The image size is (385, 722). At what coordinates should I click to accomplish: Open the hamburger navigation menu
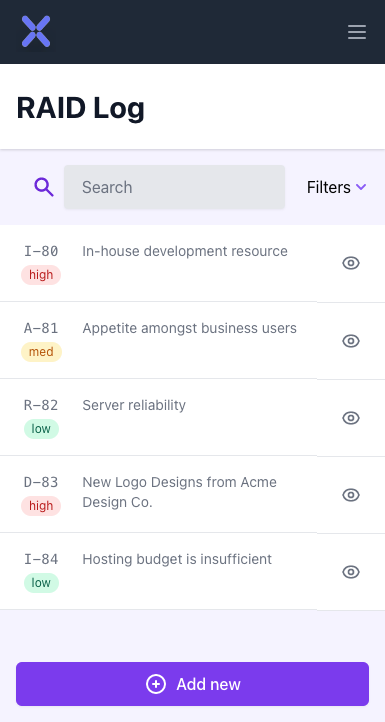tap(357, 32)
